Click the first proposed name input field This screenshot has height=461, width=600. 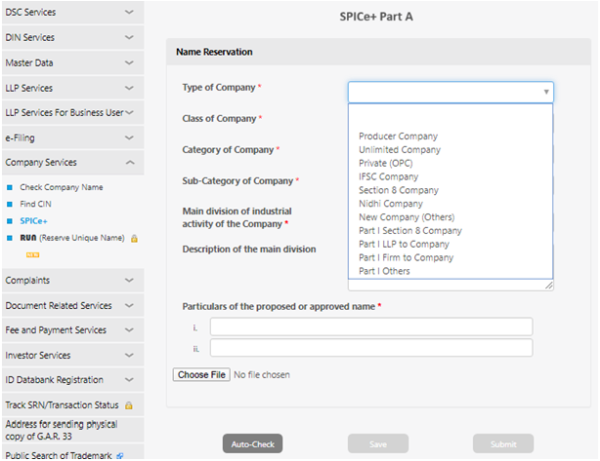(371, 327)
